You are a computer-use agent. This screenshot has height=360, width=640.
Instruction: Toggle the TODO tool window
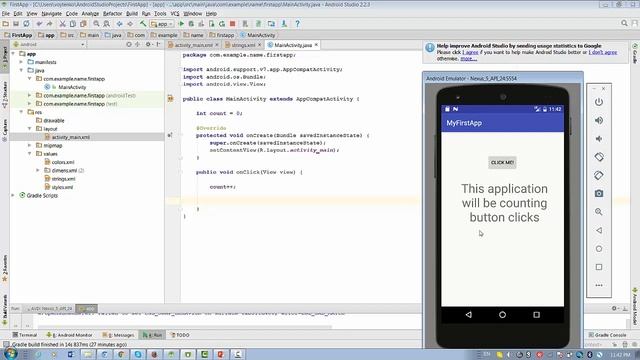(x=180, y=335)
